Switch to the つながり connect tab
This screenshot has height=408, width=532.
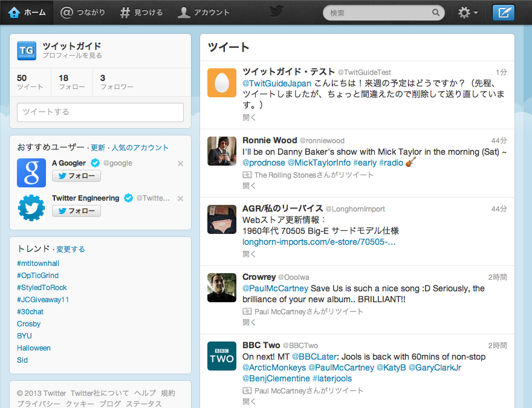(x=83, y=13)
